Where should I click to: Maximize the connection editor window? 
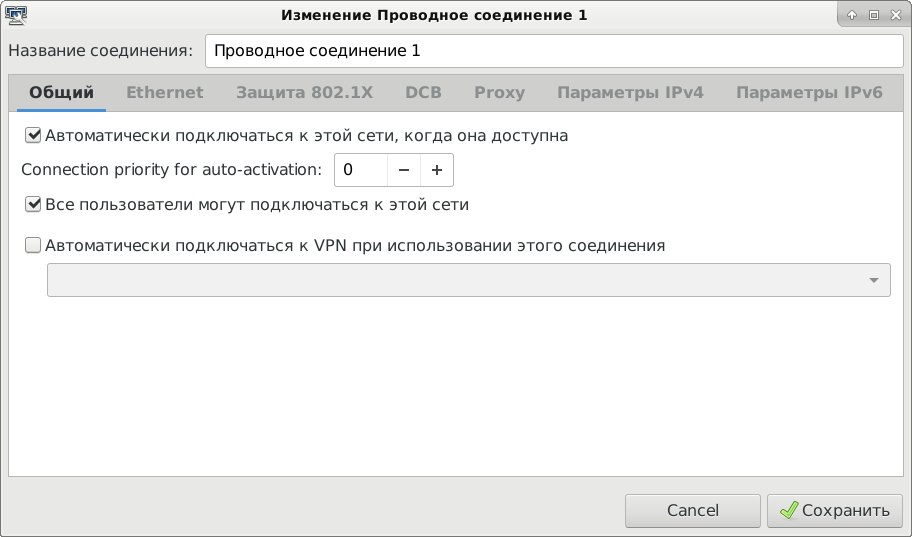873,15
